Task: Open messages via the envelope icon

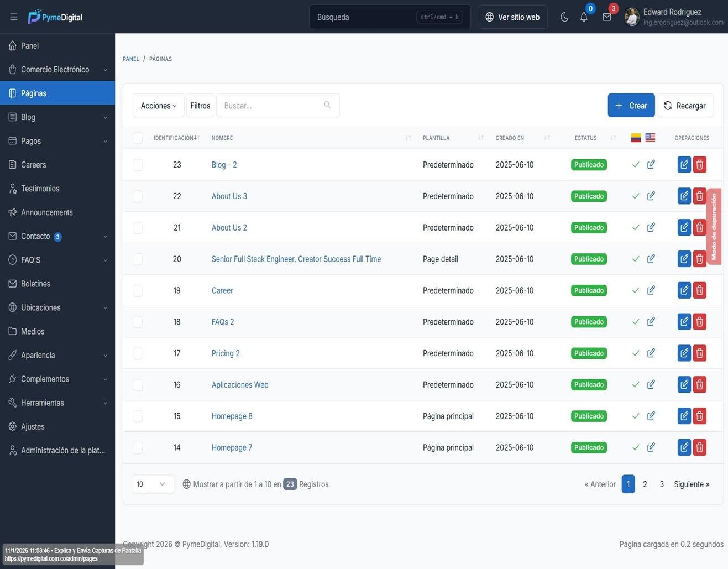Action: pos(605,16)
